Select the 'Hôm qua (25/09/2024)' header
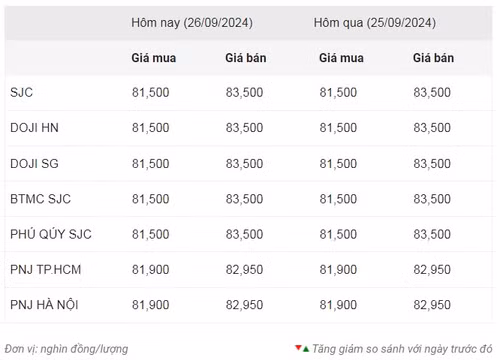The width and height of the screenshot is (500, 360). pos(375,23)
